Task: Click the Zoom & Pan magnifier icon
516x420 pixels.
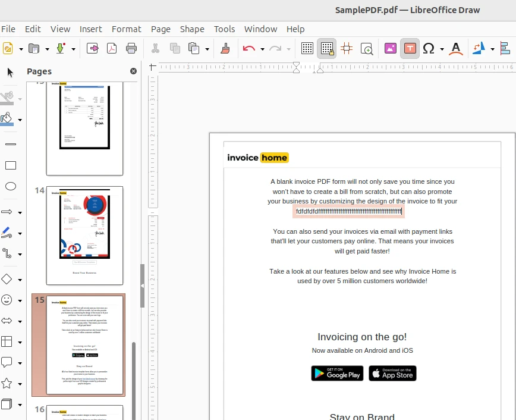Action: pos(367,48)
